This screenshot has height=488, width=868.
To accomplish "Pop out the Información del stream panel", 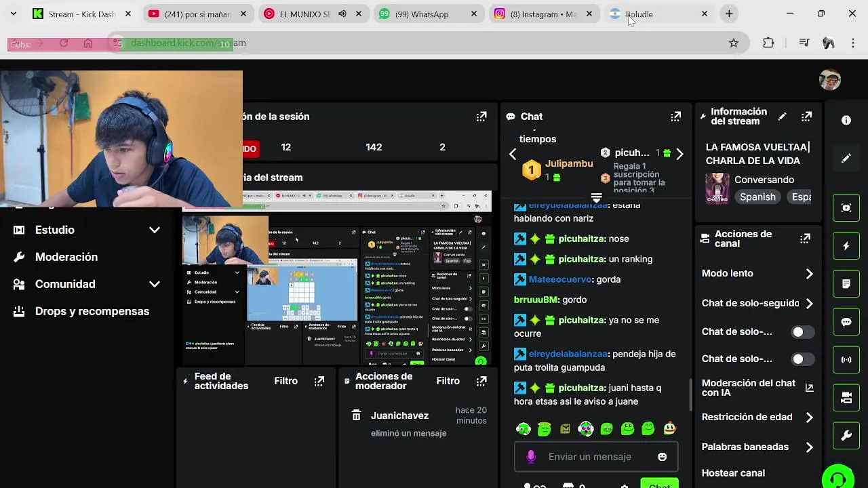I will click(x=806, y=117).
